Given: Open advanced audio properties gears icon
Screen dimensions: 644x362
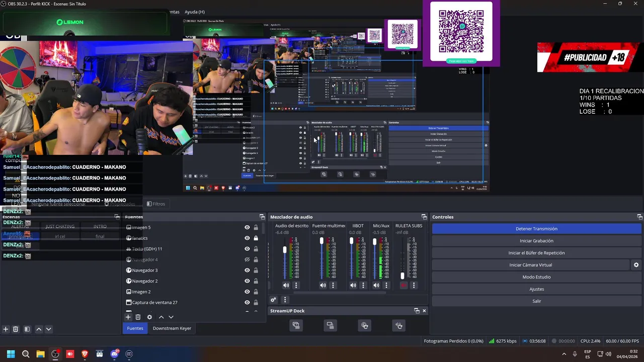Looking at the screenshot, I should pos(273,300).
